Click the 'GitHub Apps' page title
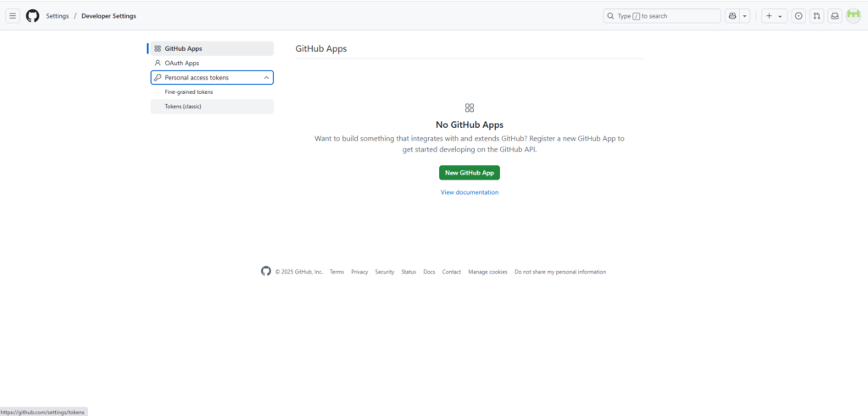 point(321,48)
